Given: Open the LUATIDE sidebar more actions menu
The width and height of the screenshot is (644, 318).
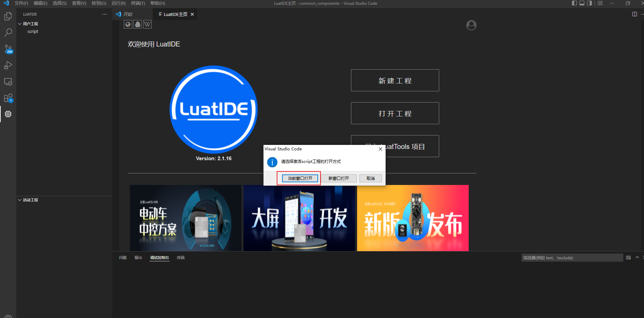Looking at the screenshot, I should [104, 14].
